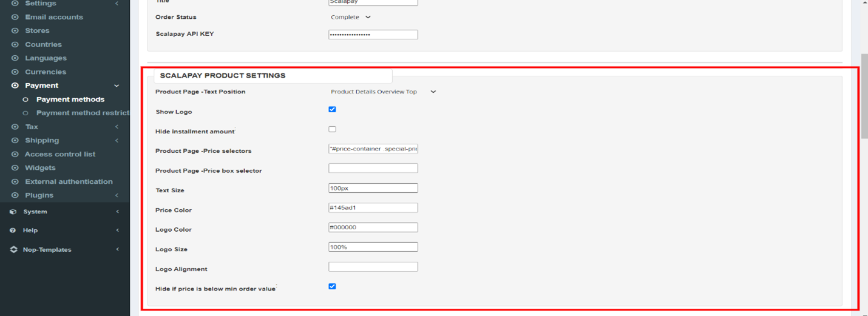Click the Price box selector field

coord(373,168)
